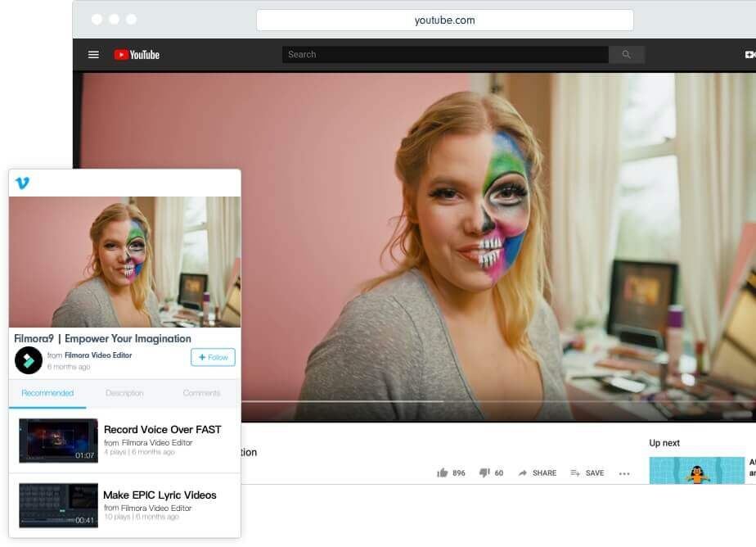
Task: Dislike the video with thumbs down
Action: (x=484, y=472)
